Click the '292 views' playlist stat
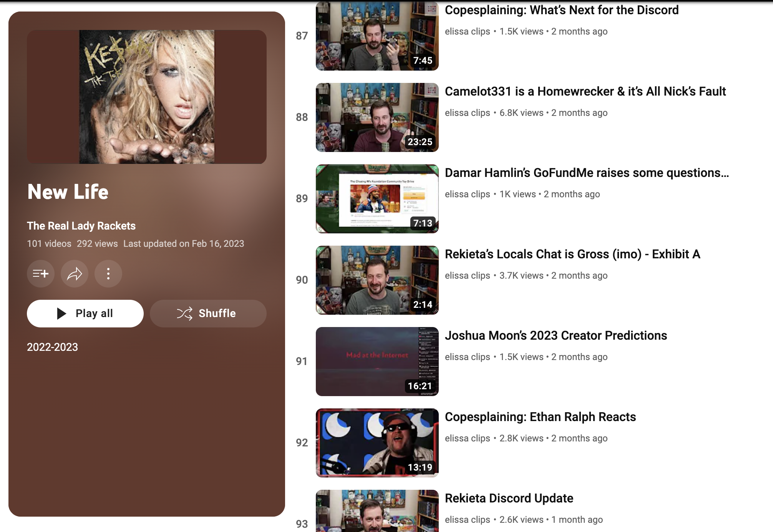This screenshot has width=773, height=532. point(97,244)
